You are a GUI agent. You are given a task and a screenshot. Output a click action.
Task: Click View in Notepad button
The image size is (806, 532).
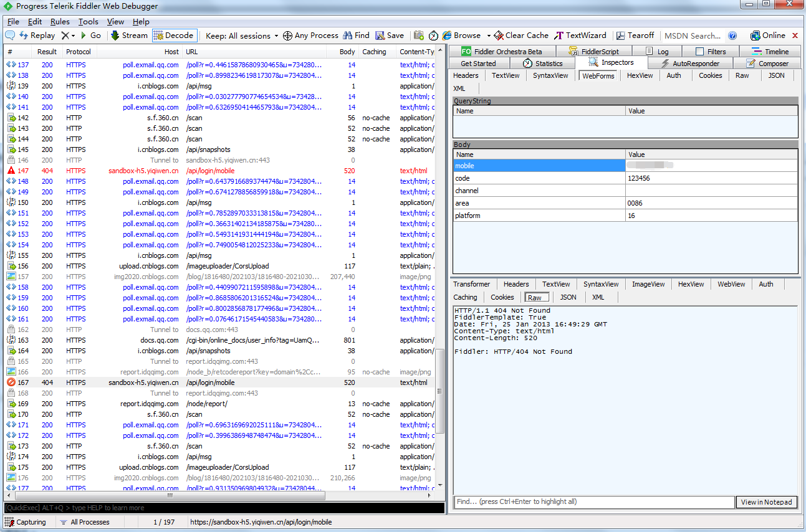pyautogui.click(x=767, y=502)
